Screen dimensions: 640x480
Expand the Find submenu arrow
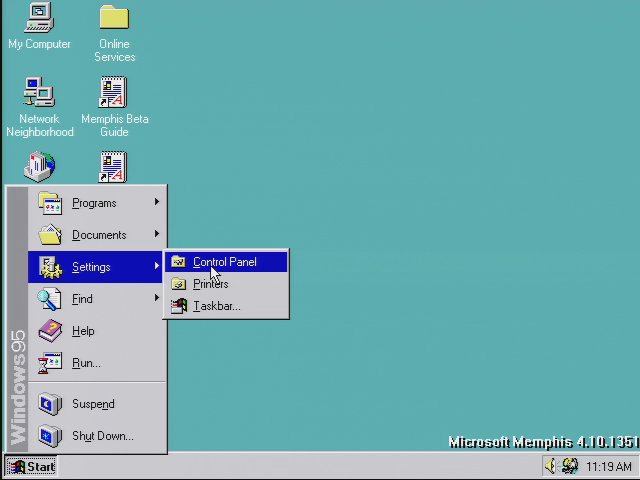click(x=157, y=298)
